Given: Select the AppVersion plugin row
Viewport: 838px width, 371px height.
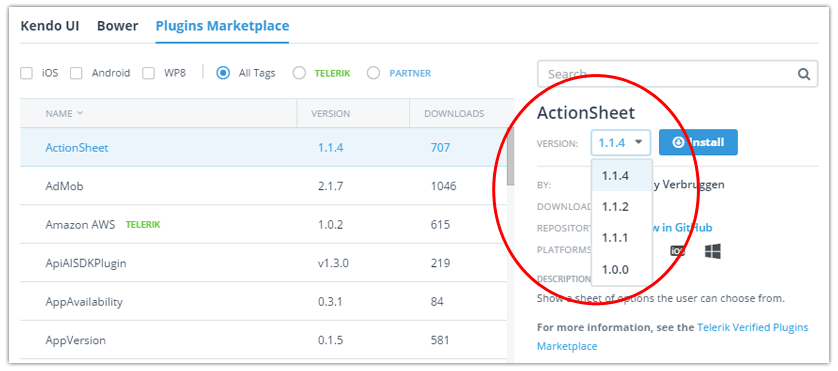Looking at the screenshot, I should pyautogui.click(x=263, y=340).
